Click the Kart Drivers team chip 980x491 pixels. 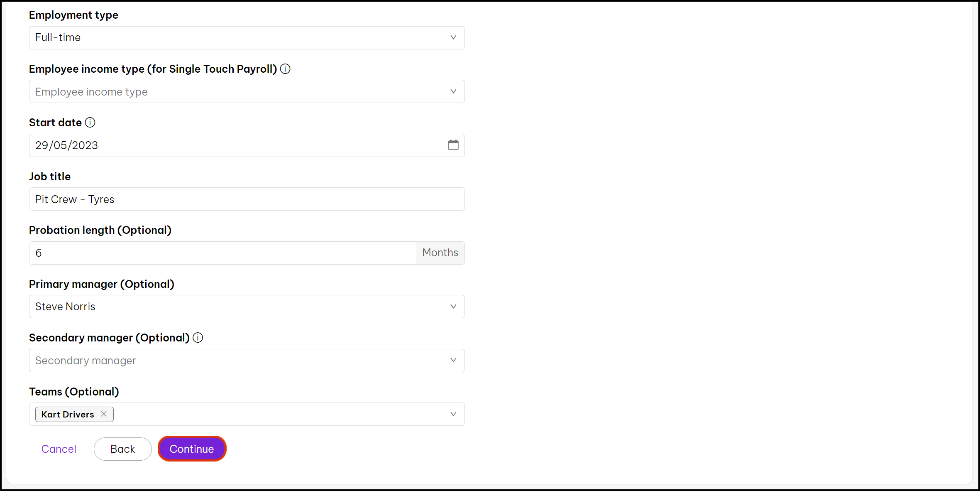click(x=68, y=414)
